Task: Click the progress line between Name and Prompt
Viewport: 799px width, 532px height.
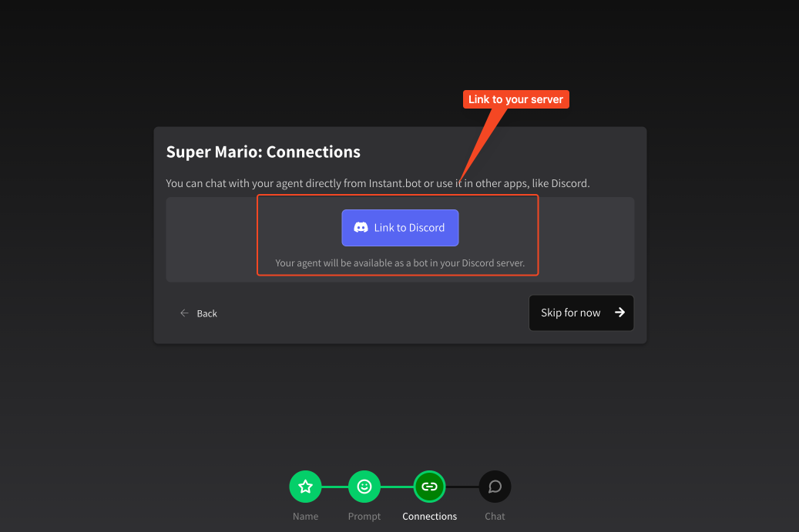Action: [334, 487]
